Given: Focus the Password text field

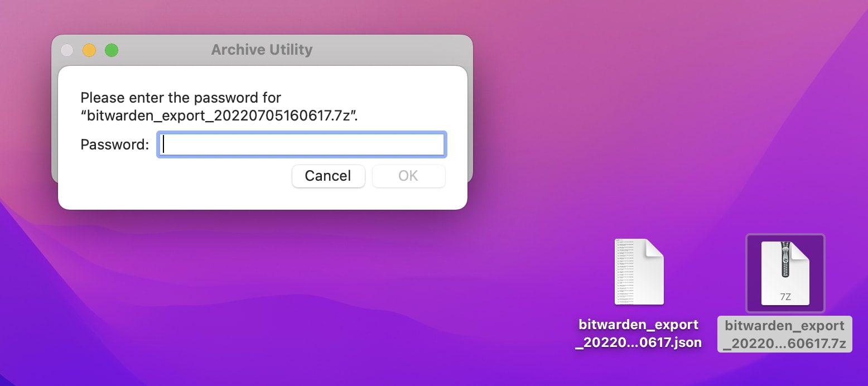Looking at the screenshot, I should [301, 145].
